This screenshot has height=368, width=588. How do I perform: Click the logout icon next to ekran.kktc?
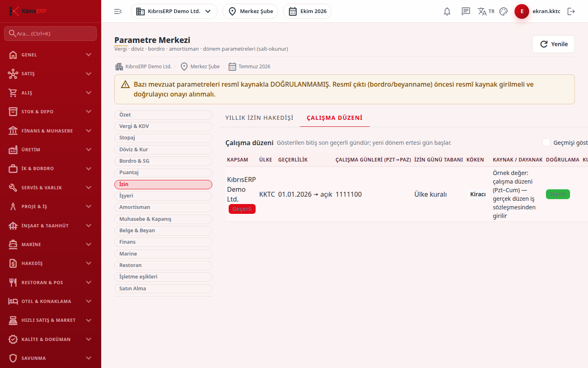pos(571,11)
